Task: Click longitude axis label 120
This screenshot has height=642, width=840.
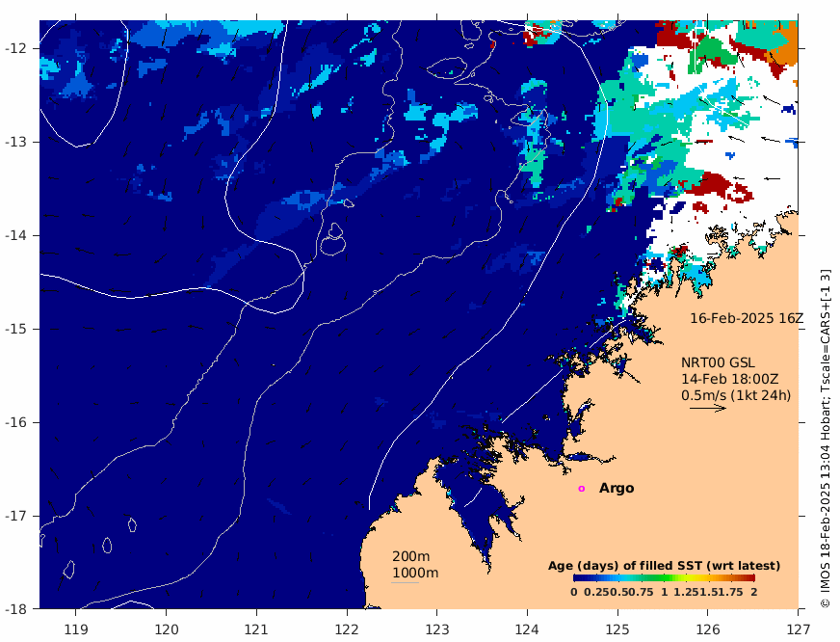Action: pos(166,629)
